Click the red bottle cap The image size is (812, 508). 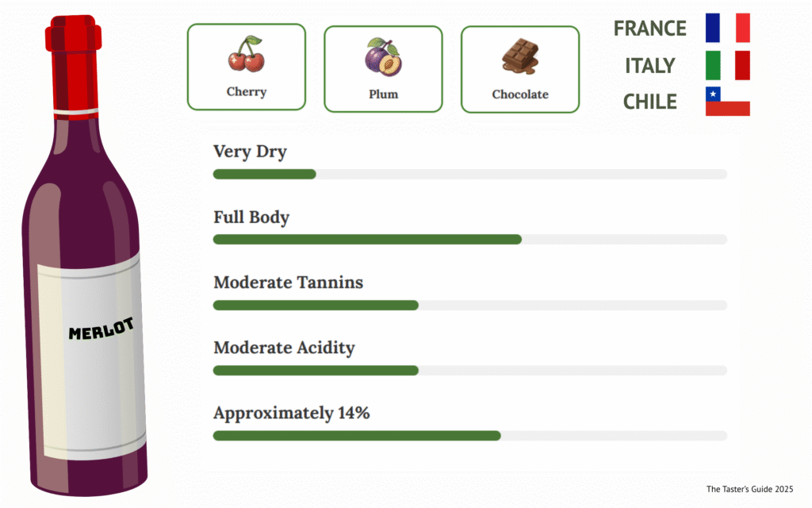(x=74, y=36)
